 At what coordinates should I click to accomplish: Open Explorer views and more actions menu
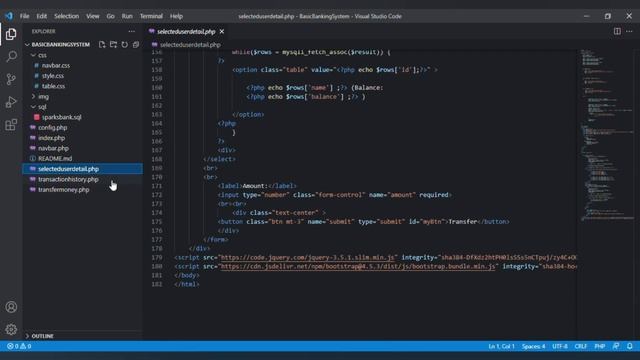131,31
